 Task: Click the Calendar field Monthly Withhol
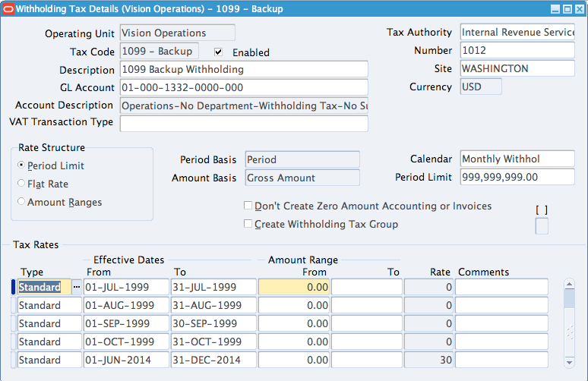click(517, 159)
